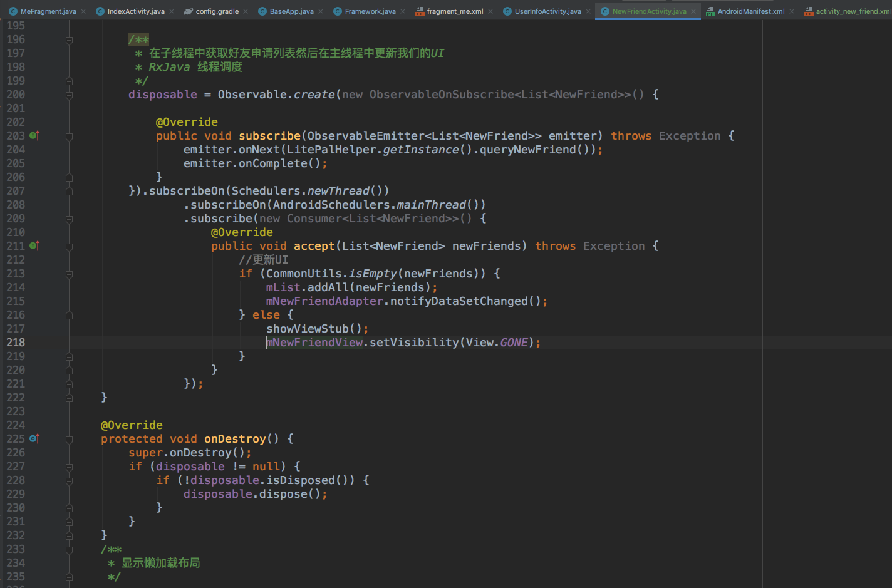Click the 'GONE' constant on line 218
This screenshot has height=588, width=892.
514,343
